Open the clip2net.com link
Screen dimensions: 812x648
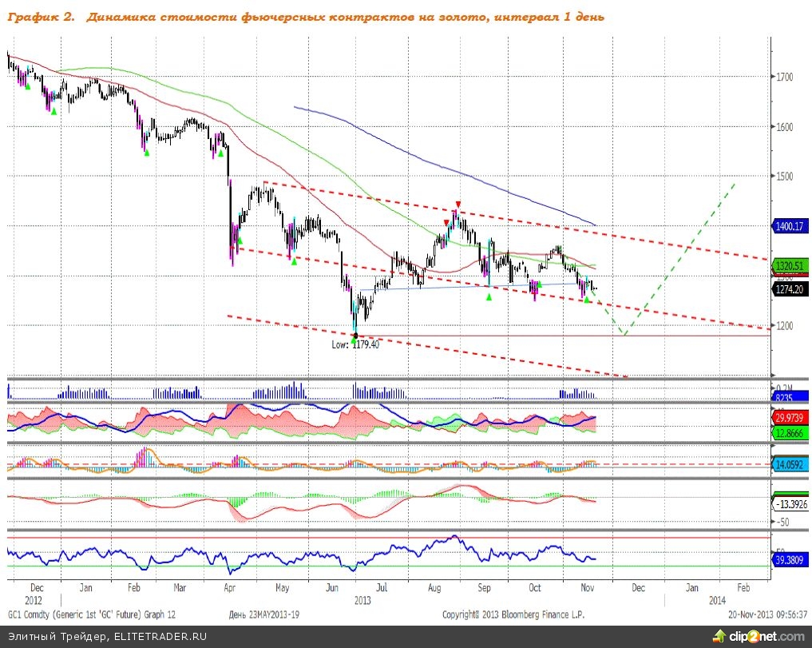tap(764, 637)
